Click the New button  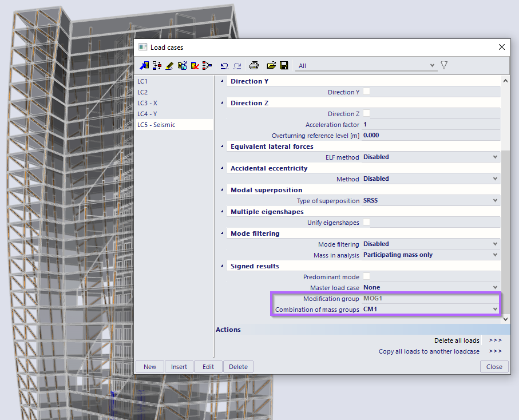[149, 367]
